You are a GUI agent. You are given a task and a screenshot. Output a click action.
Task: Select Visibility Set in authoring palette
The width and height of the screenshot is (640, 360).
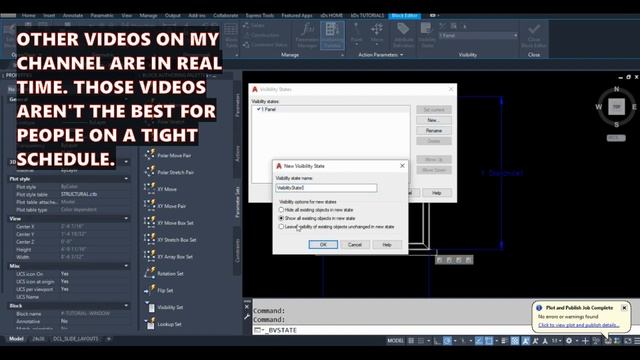[x=164, y=307]
